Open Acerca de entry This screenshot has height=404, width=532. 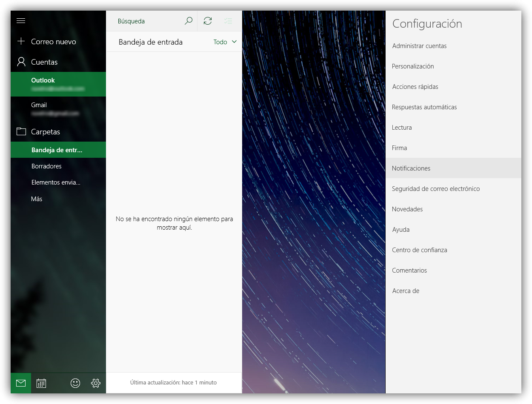pos(453,291)
